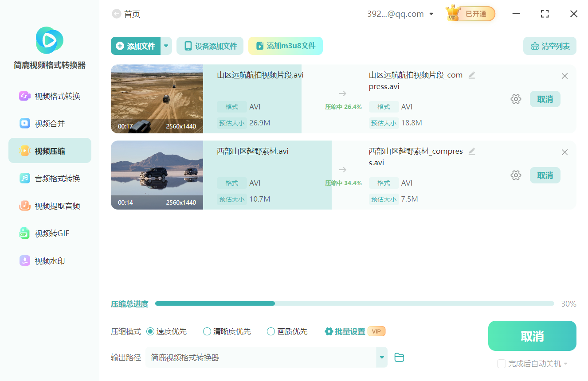The height and width of the screenshot is (381, 588).
Task: Open compression settings gear for 山区远航航拍视频片段.avi
Action: [516, 99]
